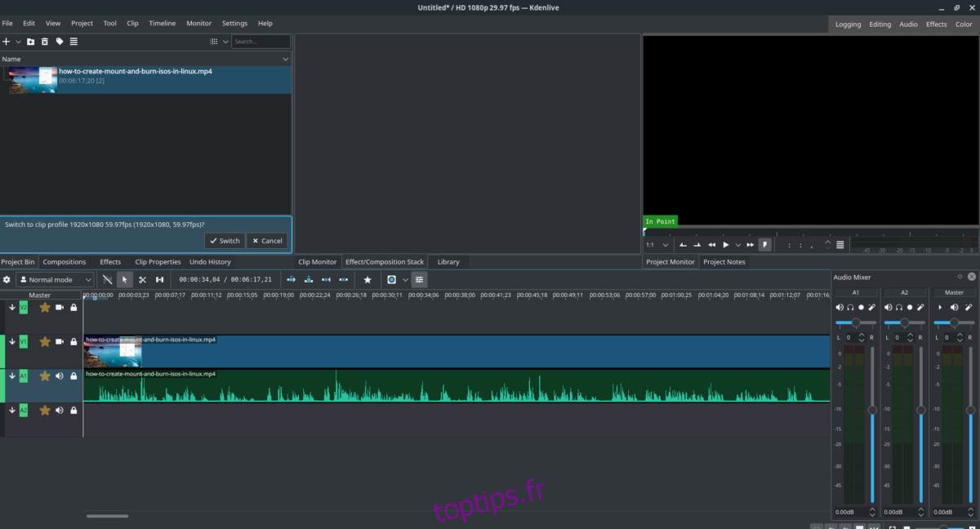Click the Extract timeline zone icon
This screenshot has width=980, height=529.
tap(327, 279)
